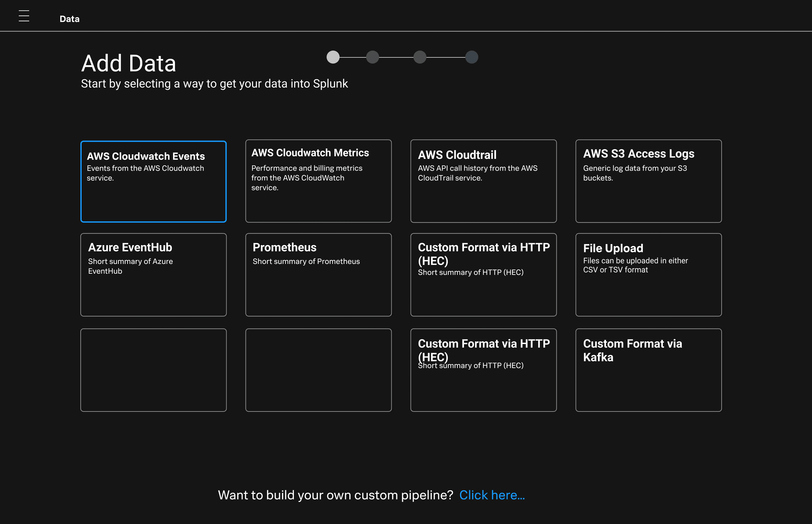Select Custom Format via HTTP (HEC) in second row

tap(483, 275)
